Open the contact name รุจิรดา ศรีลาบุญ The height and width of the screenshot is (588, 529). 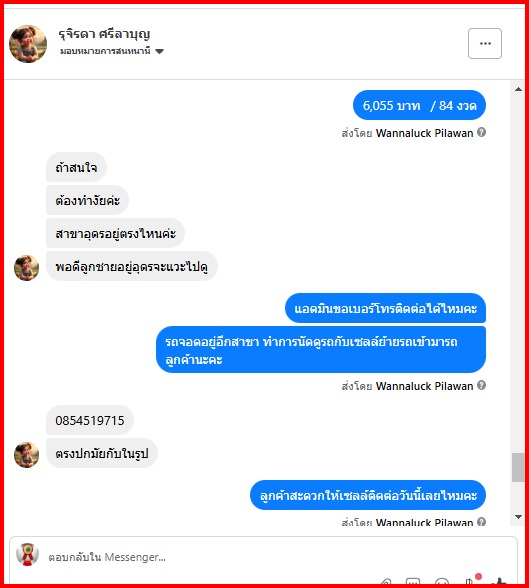pos(104,34)
